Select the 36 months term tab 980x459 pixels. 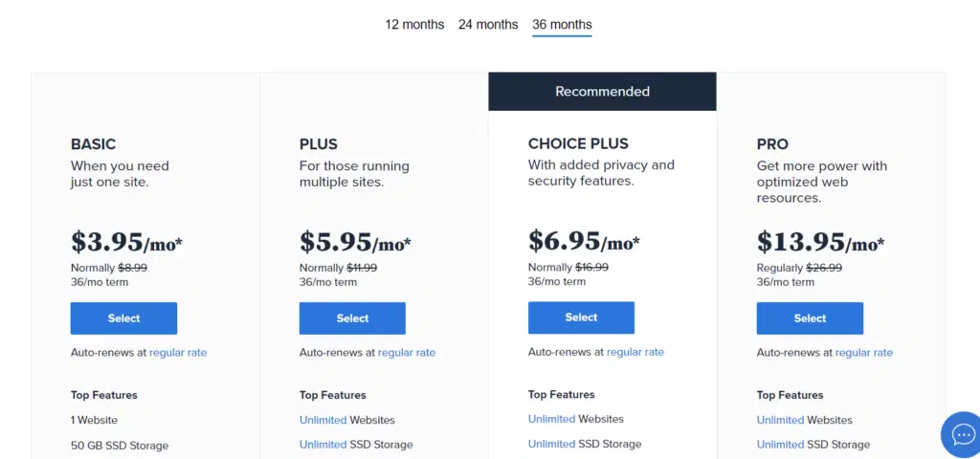[x=562, y=25]
